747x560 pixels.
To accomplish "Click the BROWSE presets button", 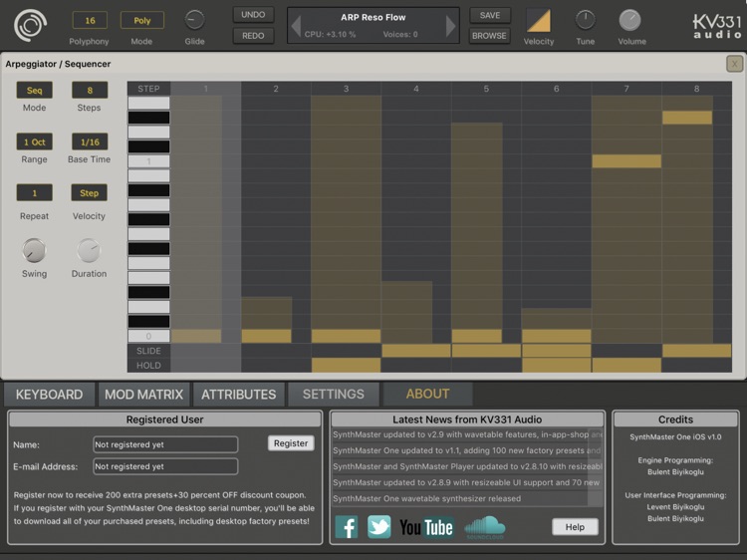I will click(489, 36).
